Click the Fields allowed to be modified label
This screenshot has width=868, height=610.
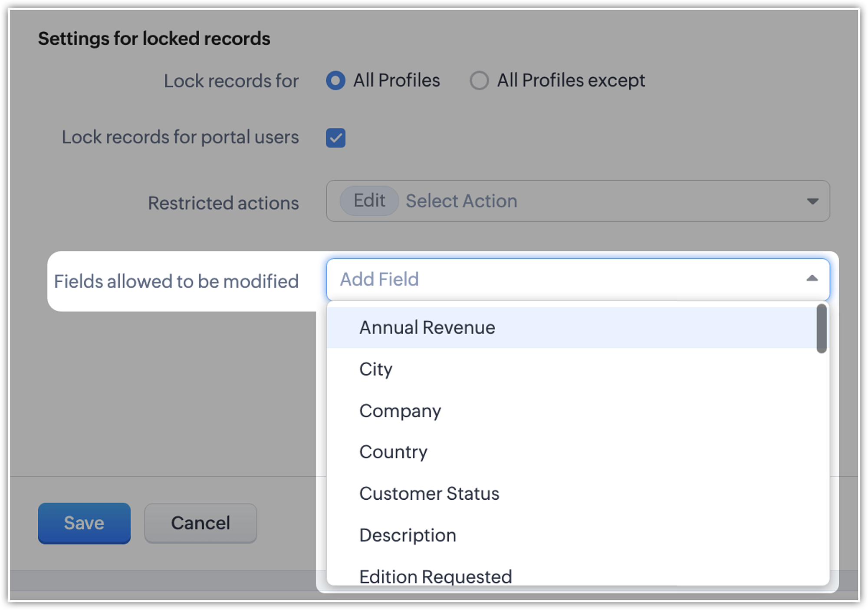[x=176, y=281]
